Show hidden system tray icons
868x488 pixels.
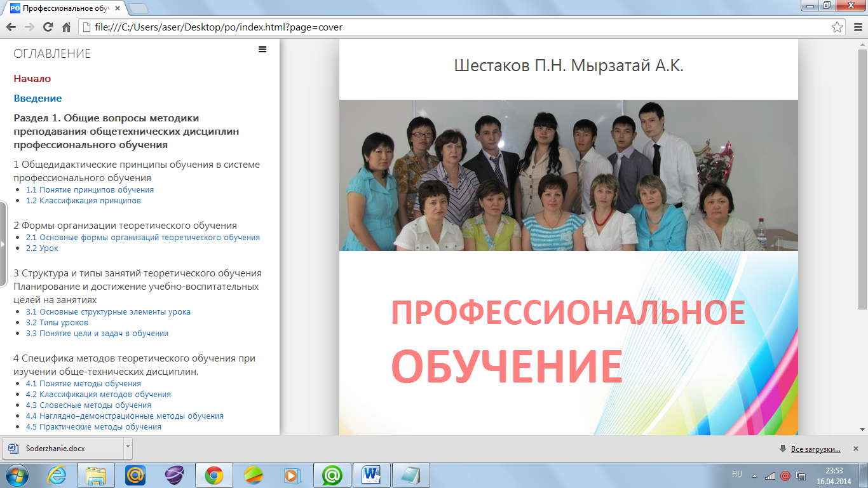(x=755, y=475)
